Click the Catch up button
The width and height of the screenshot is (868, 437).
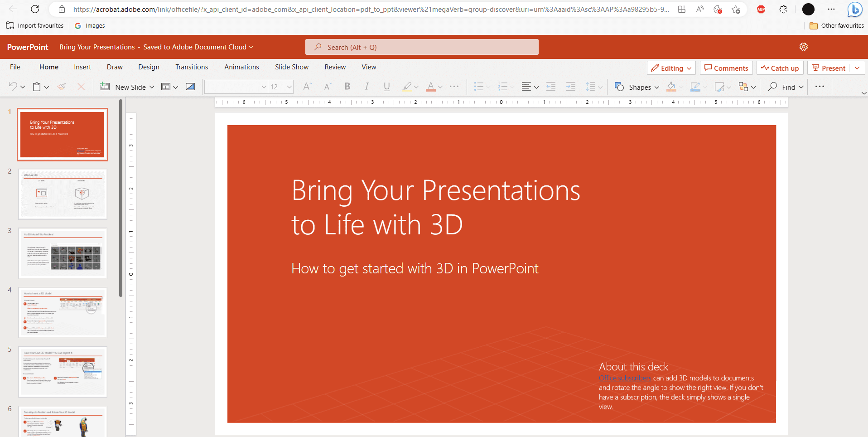pos(780,68)
